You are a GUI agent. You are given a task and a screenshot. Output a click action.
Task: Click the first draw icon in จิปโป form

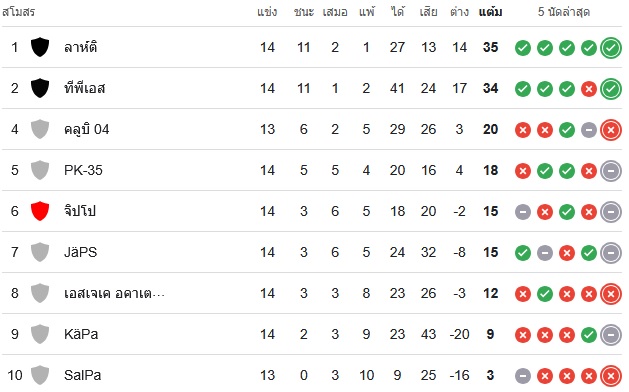click(523, 212)
